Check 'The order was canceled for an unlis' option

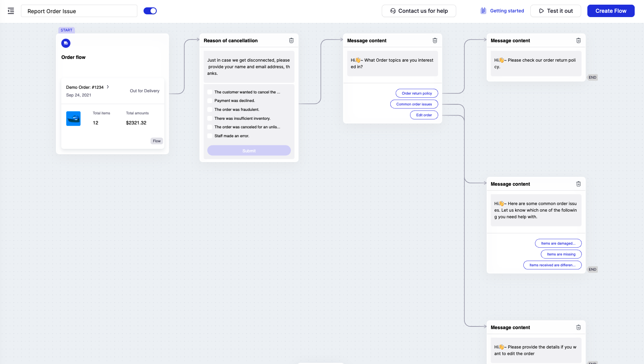coord(210,127)
